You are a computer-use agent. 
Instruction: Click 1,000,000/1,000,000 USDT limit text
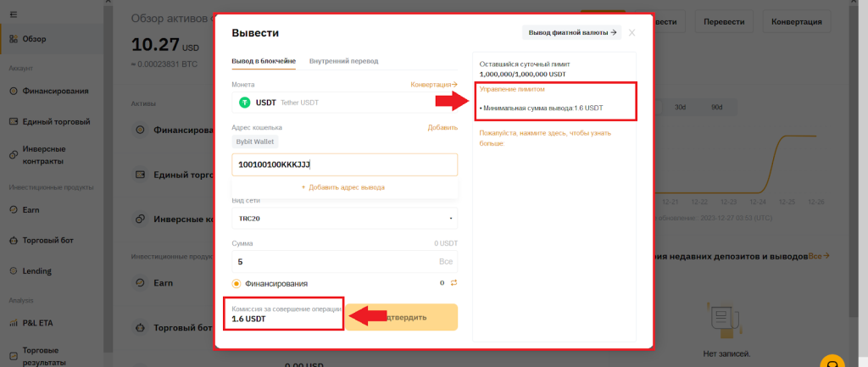point(522,75)
